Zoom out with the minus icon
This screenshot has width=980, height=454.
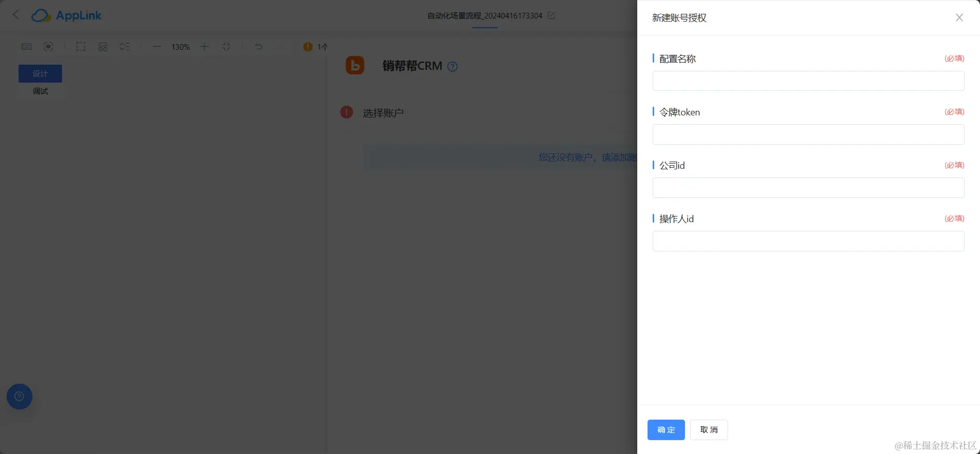click(x=157, y=47)
